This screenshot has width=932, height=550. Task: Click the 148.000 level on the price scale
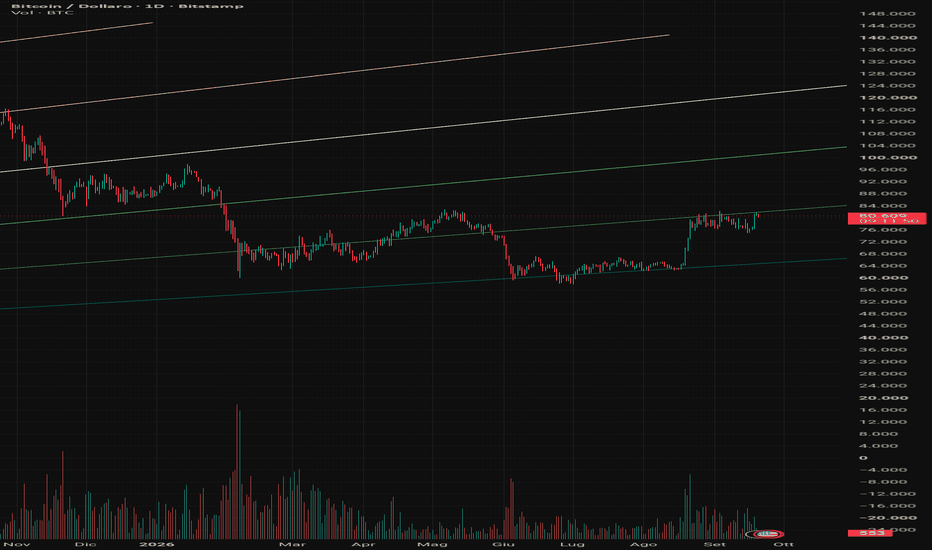click(x=883, y=14)
